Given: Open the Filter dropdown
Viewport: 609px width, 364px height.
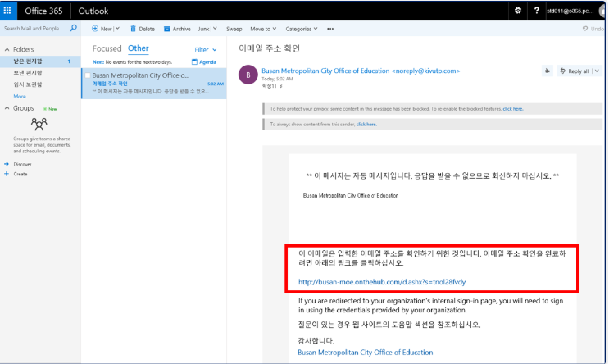Looking at the screenshot, I should pos(203,50).
